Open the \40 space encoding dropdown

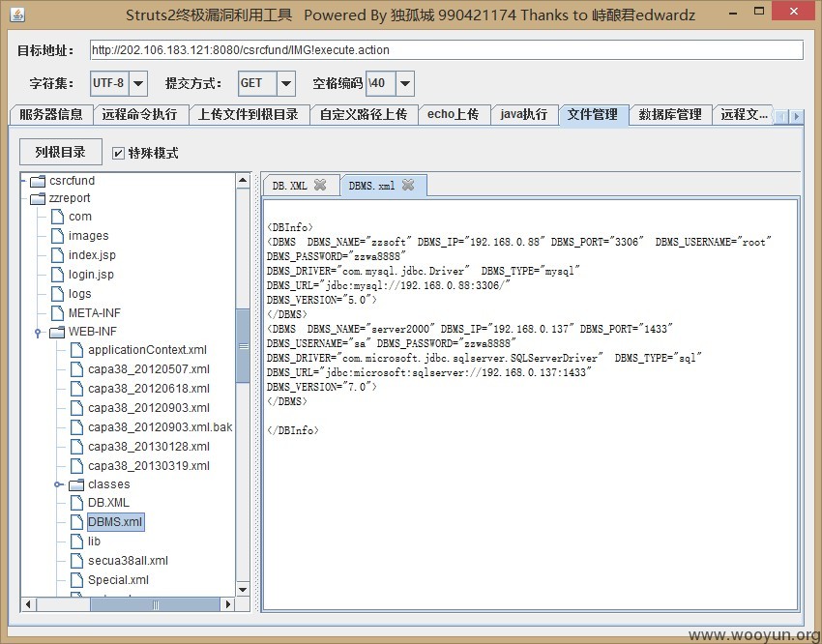(404, 83)
